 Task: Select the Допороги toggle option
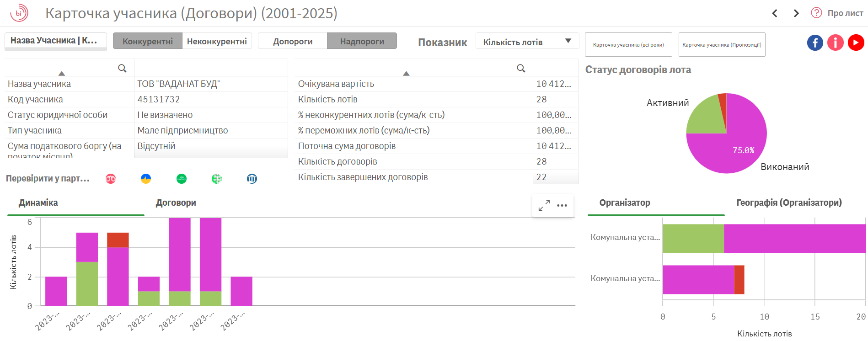[293, 41]
